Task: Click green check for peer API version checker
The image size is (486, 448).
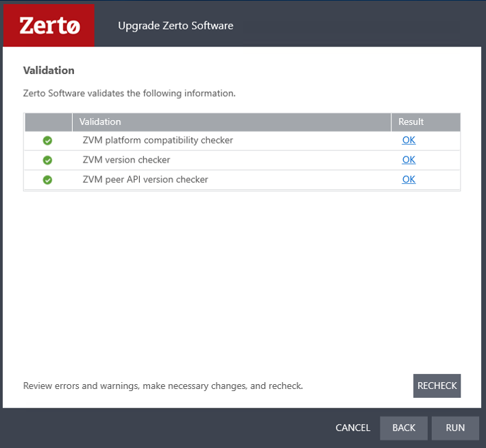Action: point(47,180)
